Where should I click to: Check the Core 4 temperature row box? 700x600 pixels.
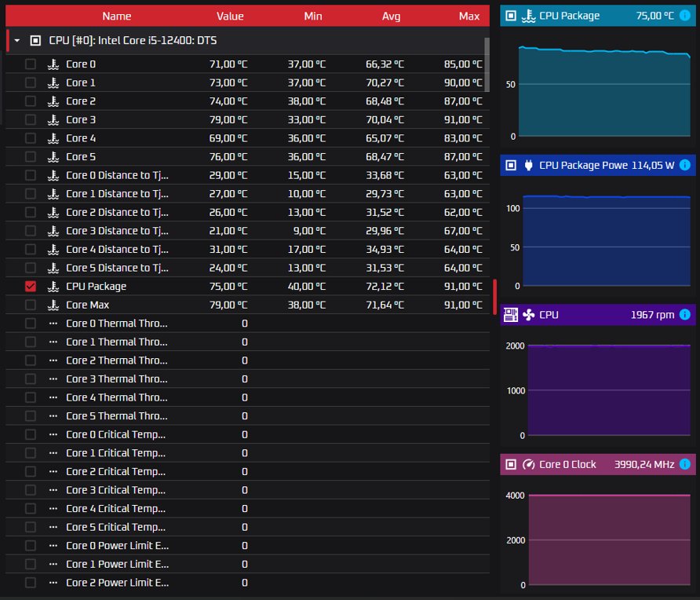pyautogui.click(x=31, y=138)
